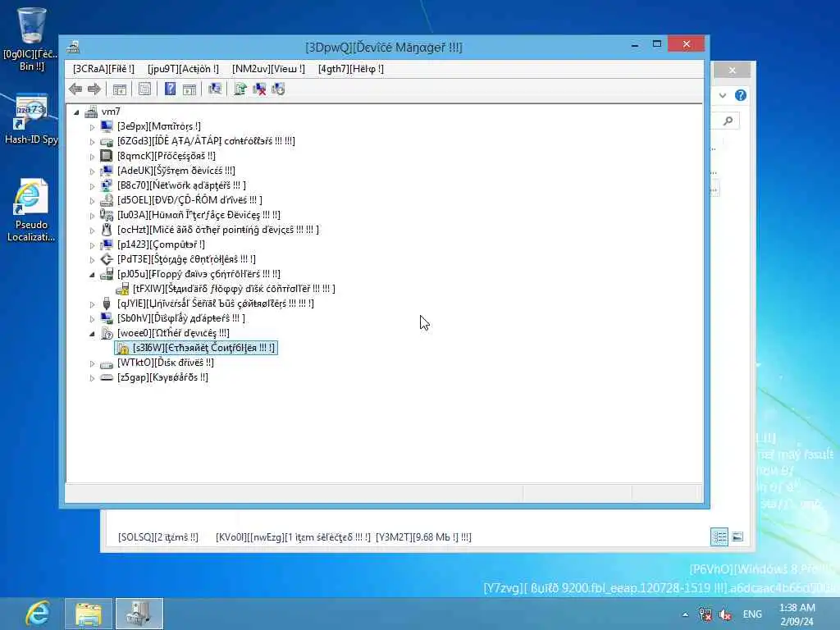Viewport: 840px width, 630px height.
Task: Expand the IDE ATA/ATAPI controllers node
Action: click(92, 142)
